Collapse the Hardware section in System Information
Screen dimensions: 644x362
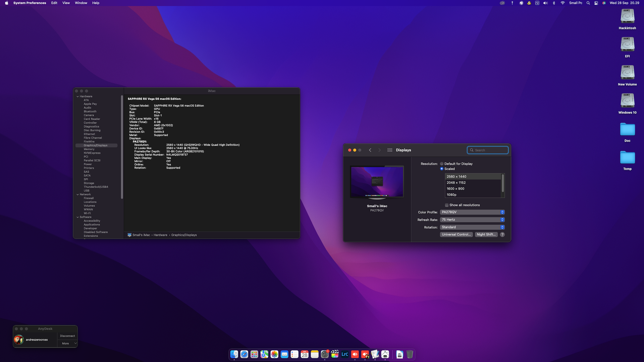tap(78, 97)
